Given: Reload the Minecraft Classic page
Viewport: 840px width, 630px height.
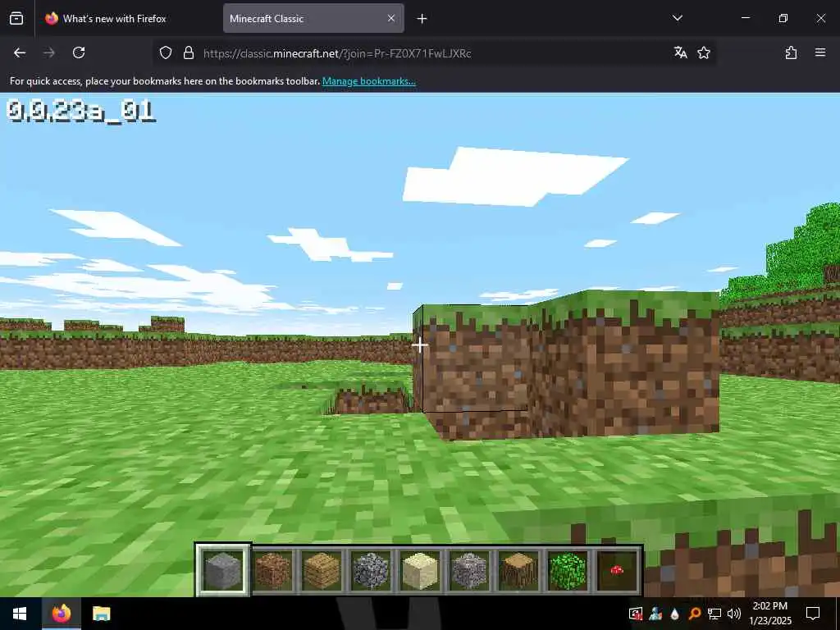Looking at the screenshot, I should [79, 52].
